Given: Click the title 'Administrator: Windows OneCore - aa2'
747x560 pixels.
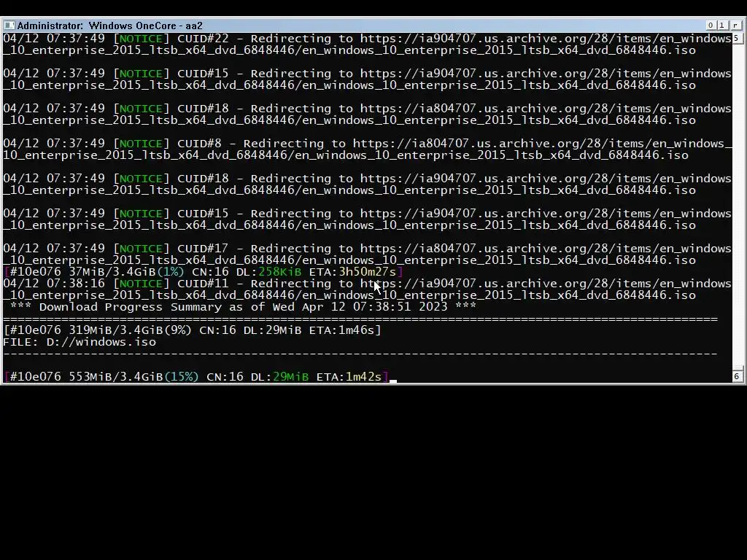Looking at the screenshot, I should pyautogui.click(x=110, y=26).
